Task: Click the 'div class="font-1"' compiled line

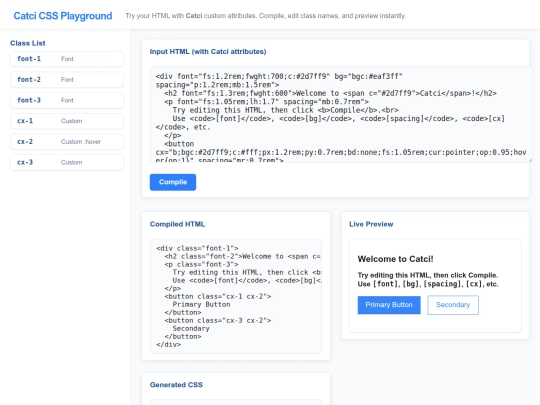Action: pyautogui.click(x=197, y=248)
